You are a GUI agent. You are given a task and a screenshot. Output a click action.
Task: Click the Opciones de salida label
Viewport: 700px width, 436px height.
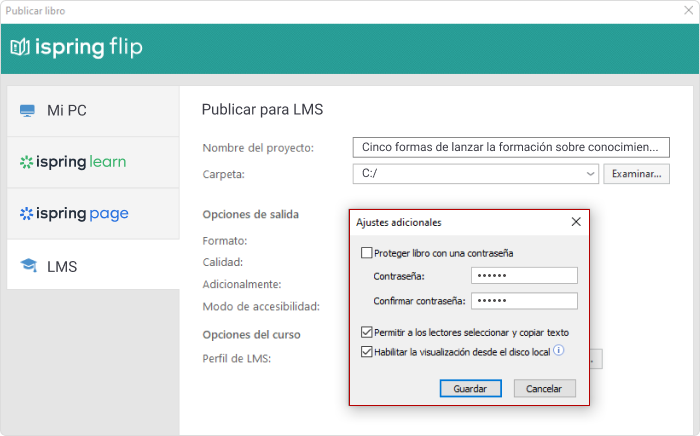tap(250, 214)
